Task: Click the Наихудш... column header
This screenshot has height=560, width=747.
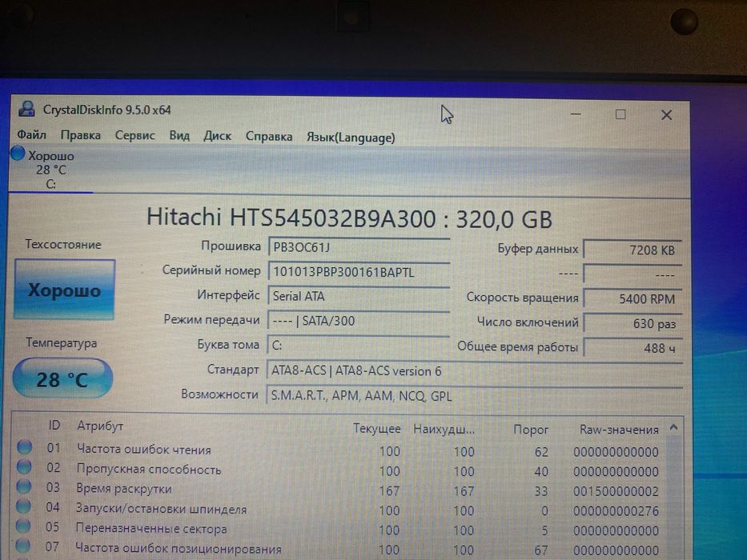Action: [x=444, y=429]
